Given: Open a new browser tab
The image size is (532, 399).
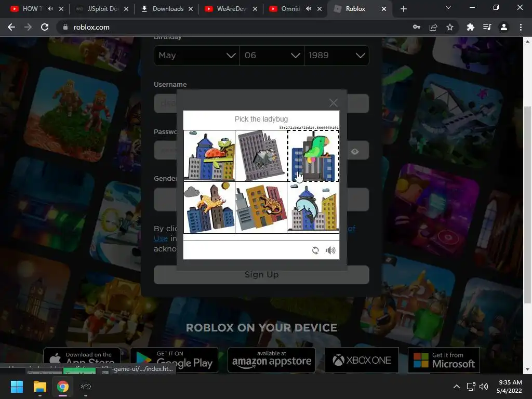Looking at the screenshot, I should [403, 9].
